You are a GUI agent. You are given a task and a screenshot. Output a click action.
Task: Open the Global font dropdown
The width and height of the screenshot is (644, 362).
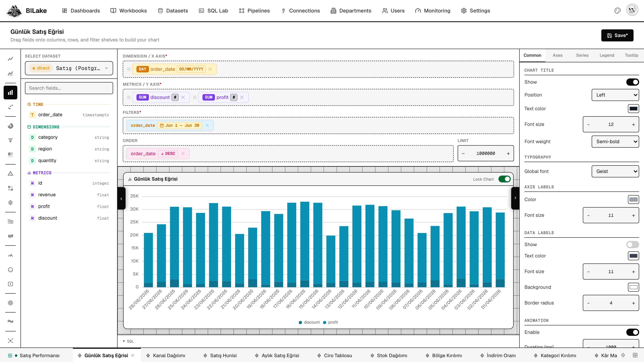pos(615,171)
